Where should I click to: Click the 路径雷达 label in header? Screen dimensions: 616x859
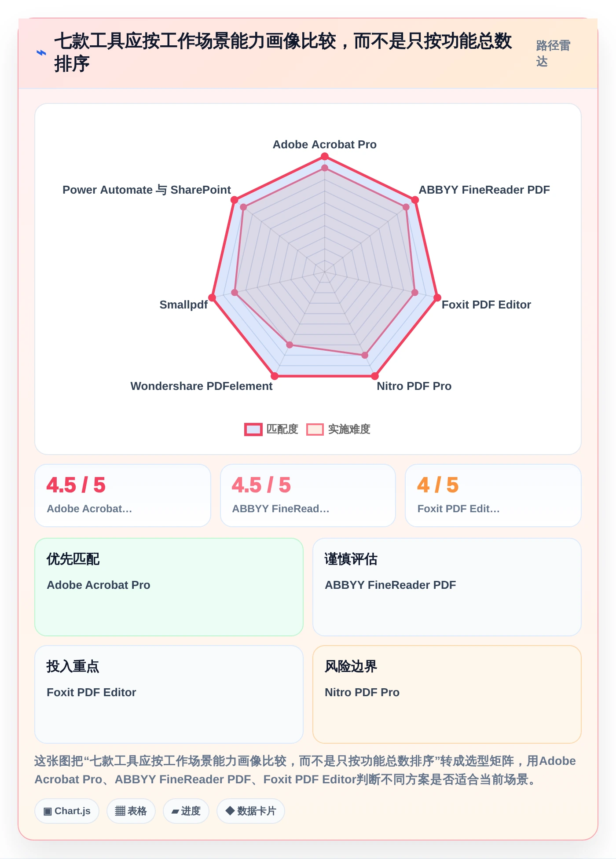pyautogui.click(x=553, y=53)
